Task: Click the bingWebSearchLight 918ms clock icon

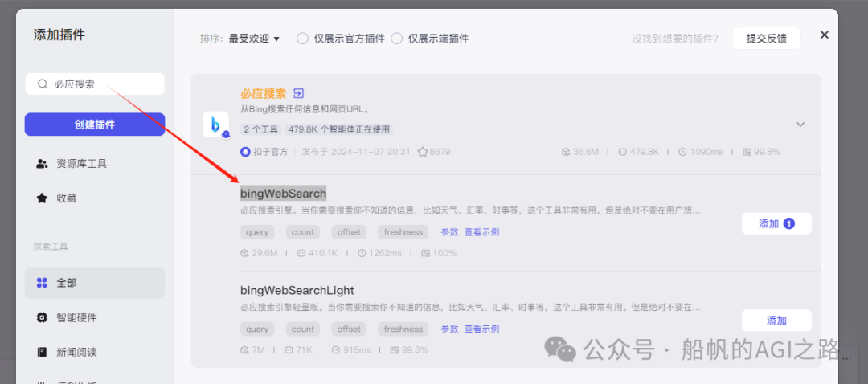Action: coord(335,350)
